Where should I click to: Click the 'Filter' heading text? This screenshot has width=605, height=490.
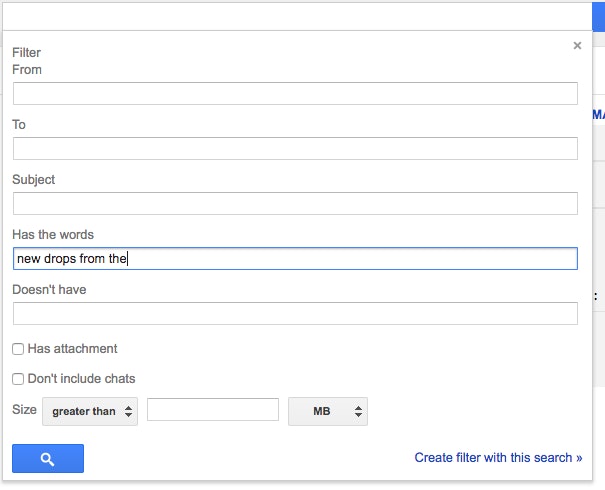coord(27,52)
